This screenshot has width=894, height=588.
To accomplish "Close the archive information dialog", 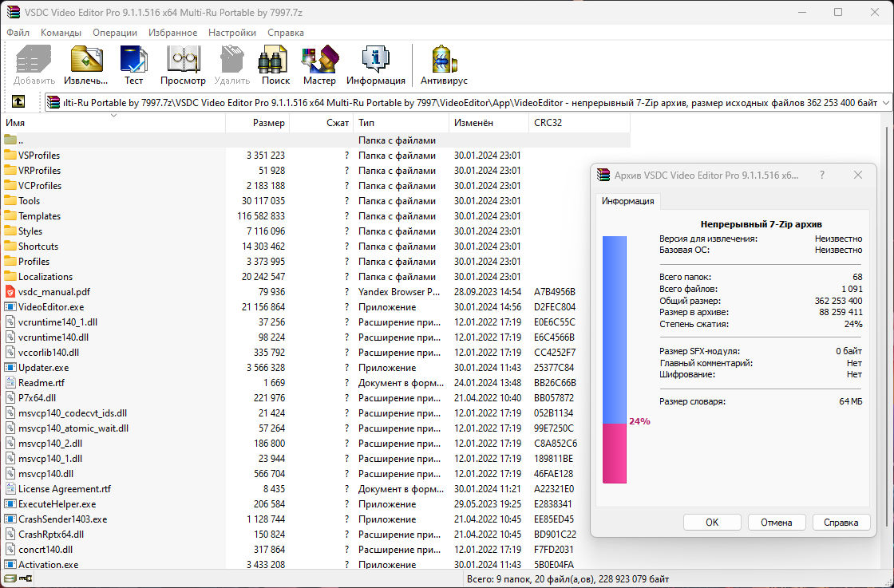I will click(857, 175).
